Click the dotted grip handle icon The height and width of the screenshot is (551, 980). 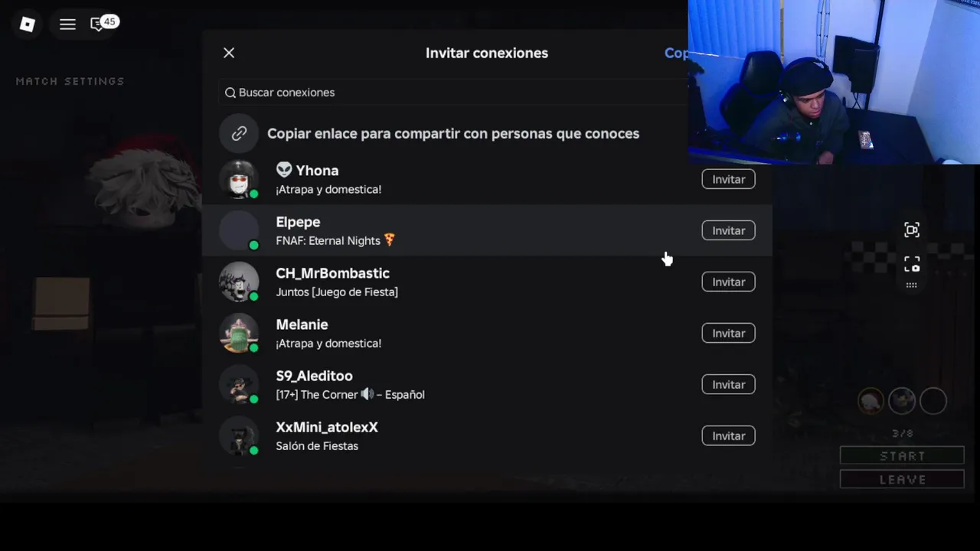[x=911, y=285]
